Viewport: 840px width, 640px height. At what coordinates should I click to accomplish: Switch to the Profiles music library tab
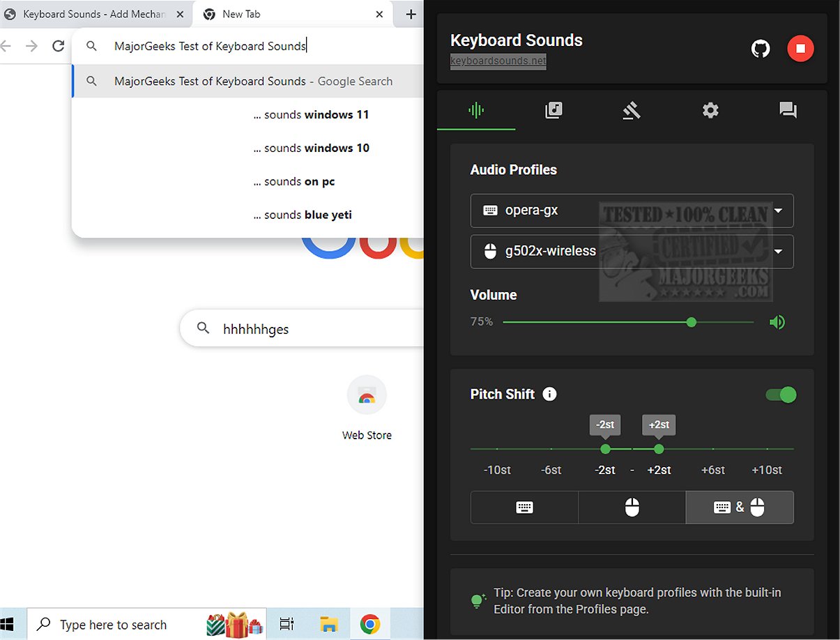click(x=553, y=110)
